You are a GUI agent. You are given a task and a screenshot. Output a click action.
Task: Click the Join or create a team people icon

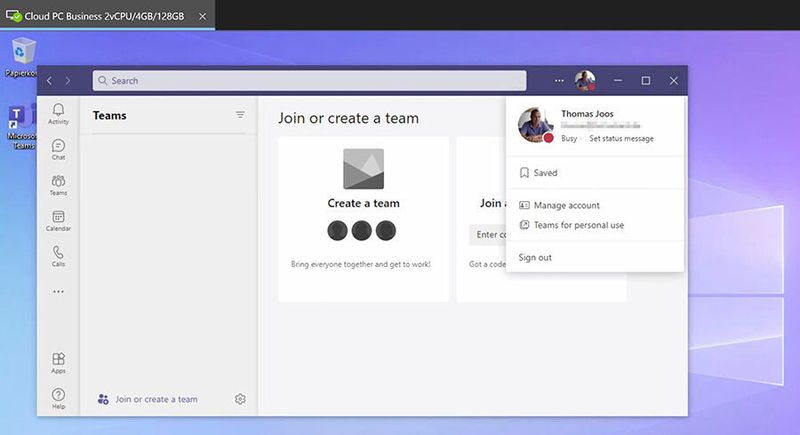(103, 399)
